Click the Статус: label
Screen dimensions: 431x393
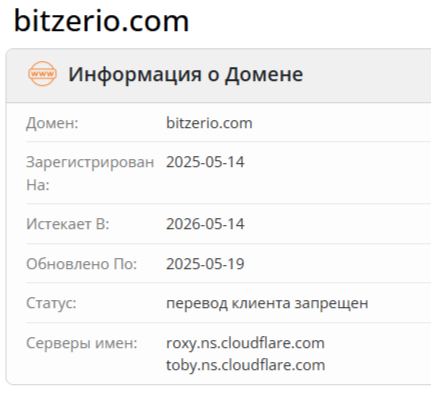51,303
